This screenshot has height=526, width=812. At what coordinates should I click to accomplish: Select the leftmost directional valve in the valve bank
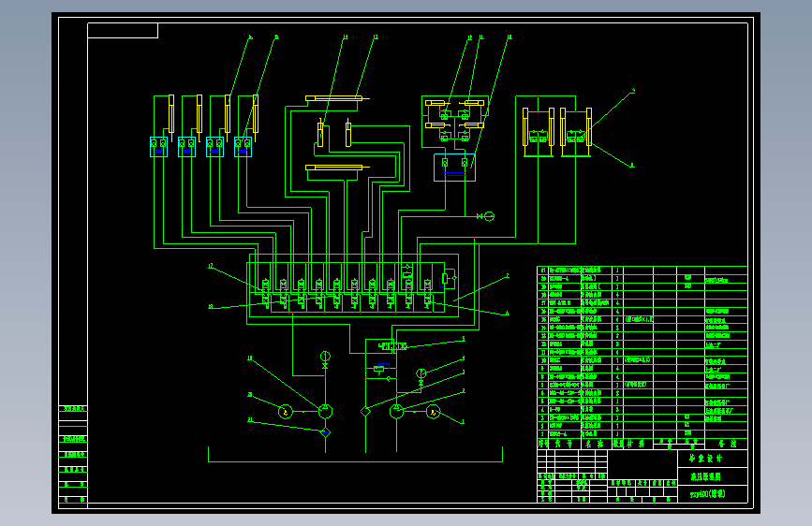tap(266, 293)
